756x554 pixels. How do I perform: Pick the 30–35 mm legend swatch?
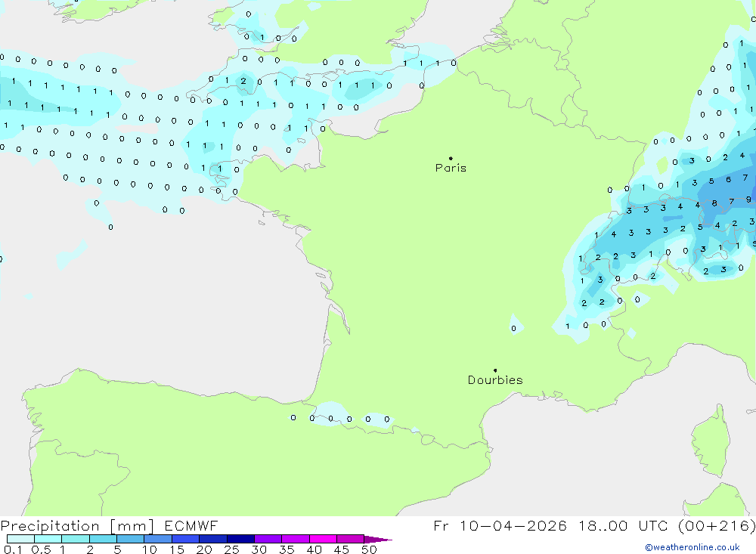click(268, 539)
